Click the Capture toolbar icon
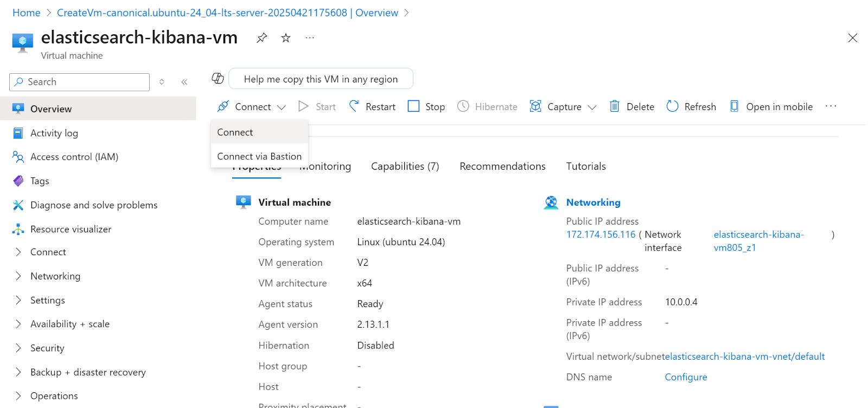868x408 pixels. click(x=535, y=106)
